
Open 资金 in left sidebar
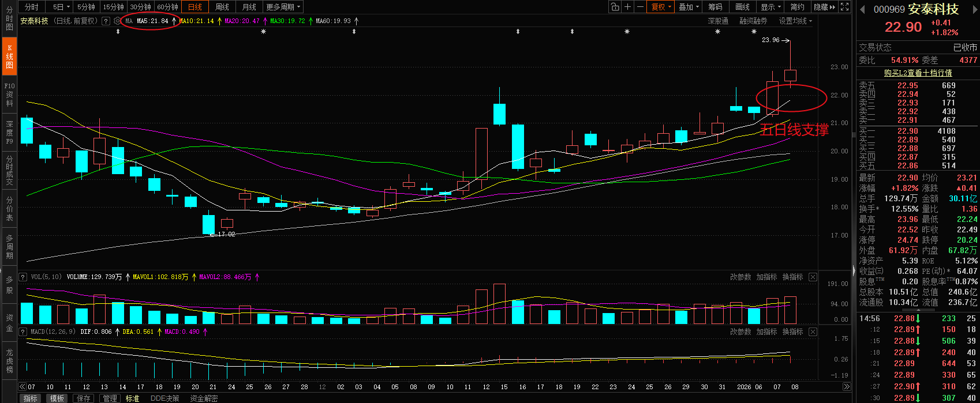[9, 323]
